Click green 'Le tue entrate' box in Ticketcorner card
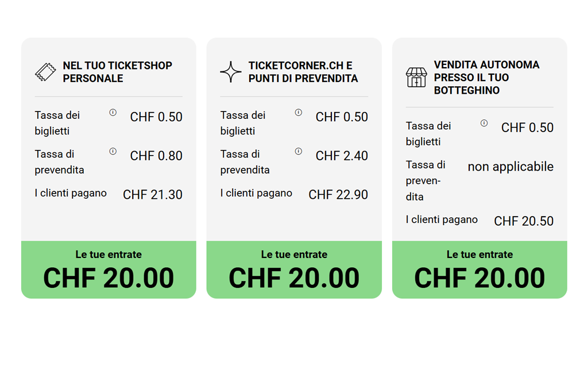Viewport: 588px width, 378px height. tap(294, 269)
